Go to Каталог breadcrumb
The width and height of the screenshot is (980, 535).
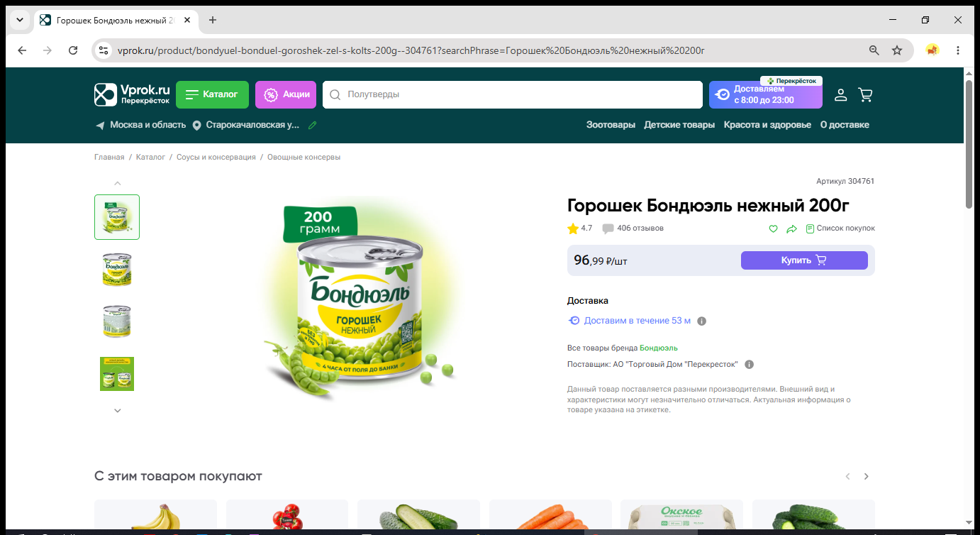(150, 157)
